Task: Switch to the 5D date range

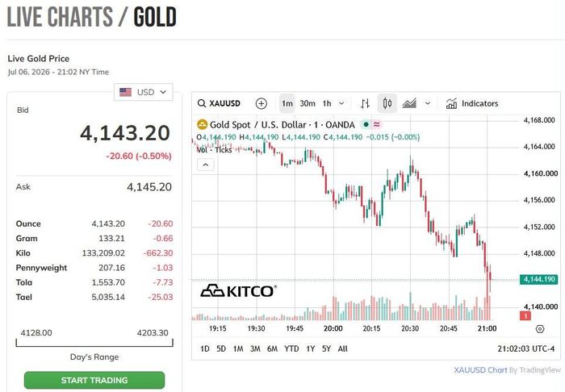Action: (221, 348)
